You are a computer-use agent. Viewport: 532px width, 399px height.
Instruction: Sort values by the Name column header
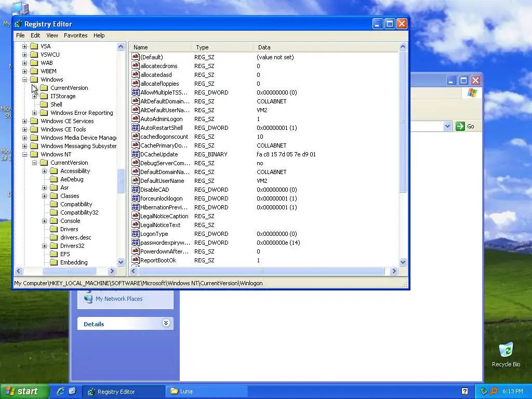tap(160, 47)
